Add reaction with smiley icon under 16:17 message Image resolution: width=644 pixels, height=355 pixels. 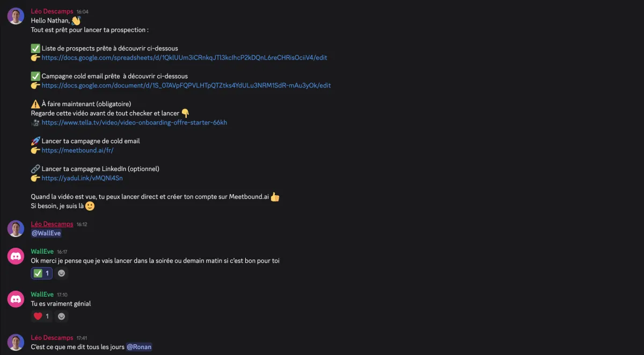[x=62, y=273]
